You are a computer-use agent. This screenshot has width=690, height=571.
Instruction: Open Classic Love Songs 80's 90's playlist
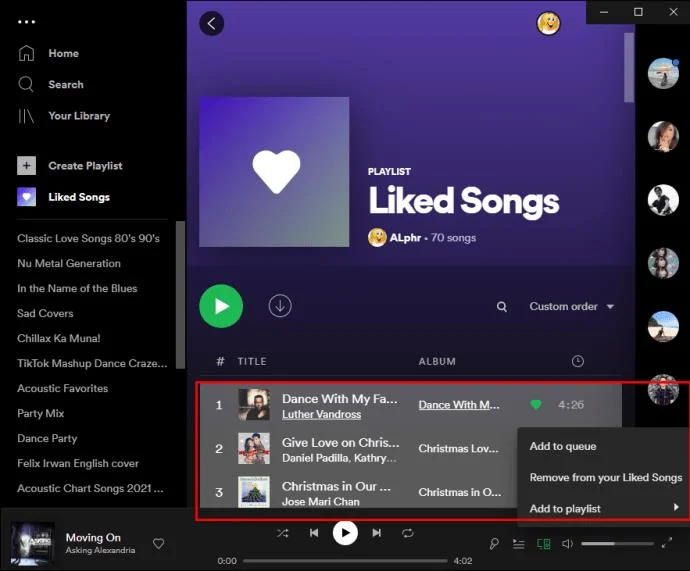pos(88,238)
